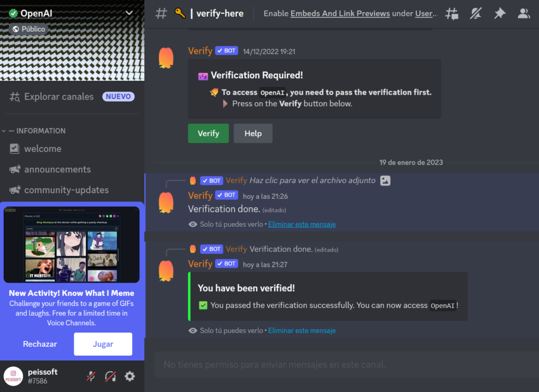Click the Verify bot avatar on 21:27 message
The width and height of the screenshot is (539, 392).
point(166,270)
